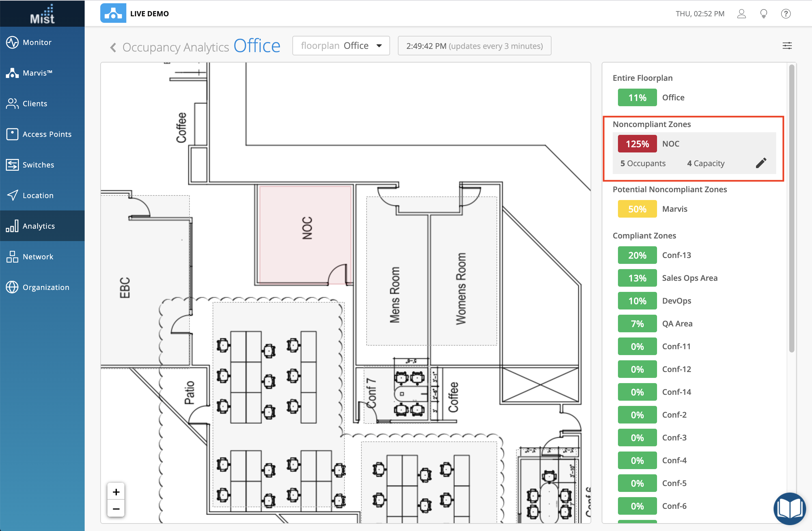Zoom out the floorplan with minus button
Screen dimensions: 812x531
[116, 509]
